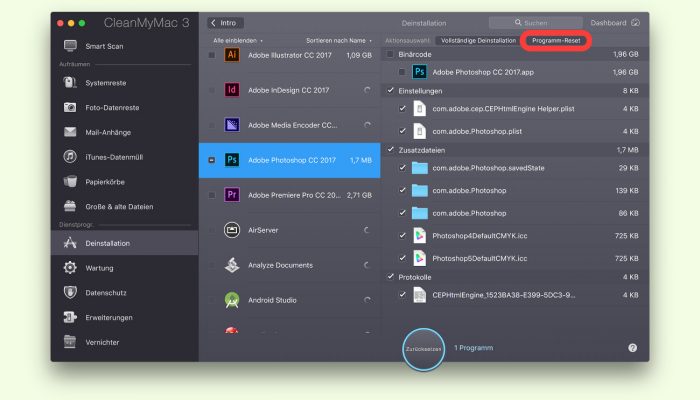Select the Adobe Media Encoder CC row
The height and width of the screenshot is (400, 700).
(289, 125)
